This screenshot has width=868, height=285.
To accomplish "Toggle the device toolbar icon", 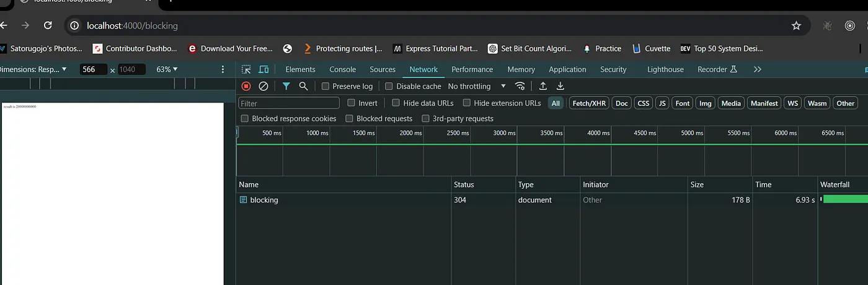I will [x=263, y=70].
